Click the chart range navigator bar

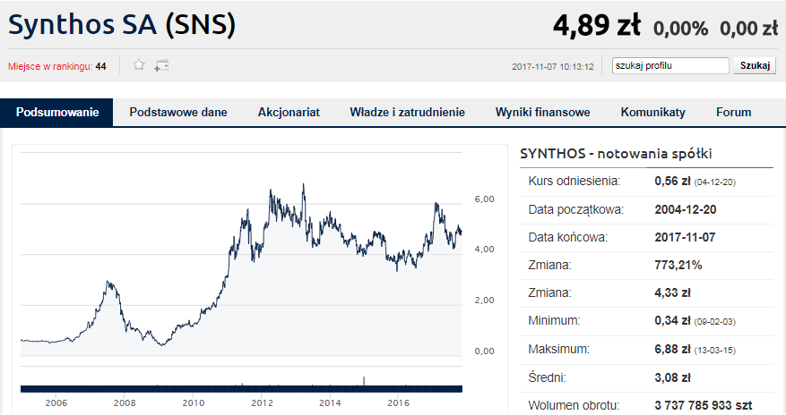click(x=241, y=388)
